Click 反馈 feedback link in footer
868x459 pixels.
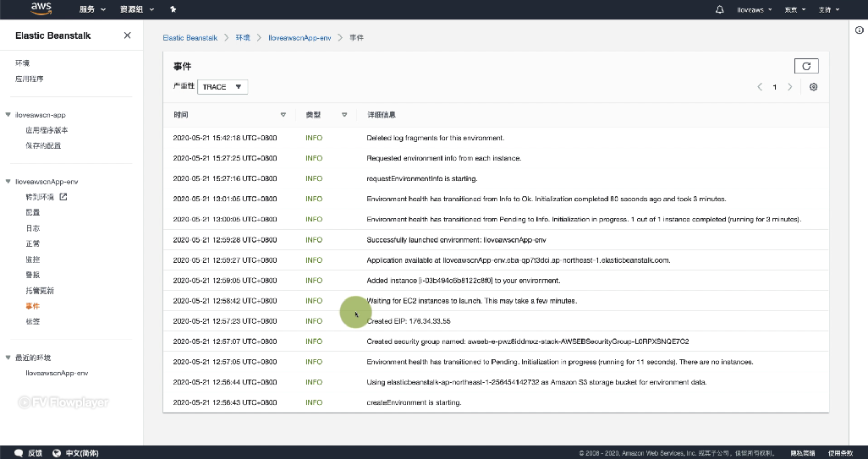click(x=35, y=453)
